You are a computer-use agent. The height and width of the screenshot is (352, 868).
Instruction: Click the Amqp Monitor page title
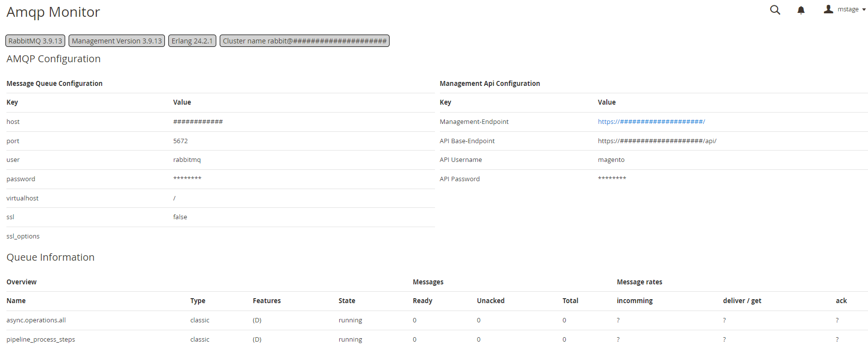(53, 12)
